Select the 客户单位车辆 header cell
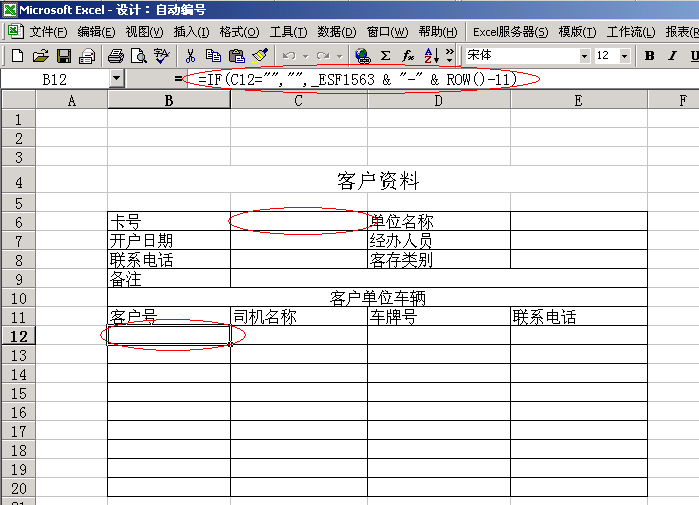The height and width of the screenshot is (505, 699). tap(378, 298)
